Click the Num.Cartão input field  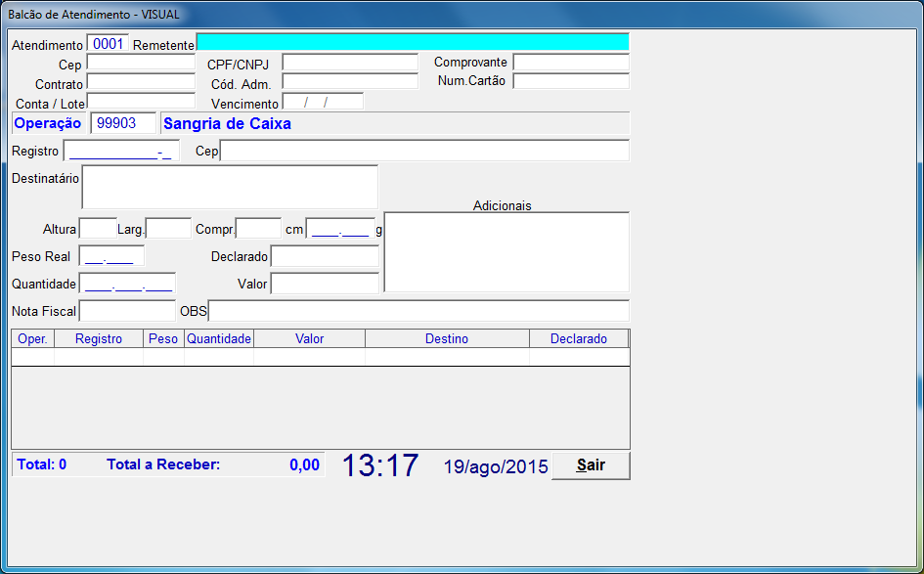(571, 81)
